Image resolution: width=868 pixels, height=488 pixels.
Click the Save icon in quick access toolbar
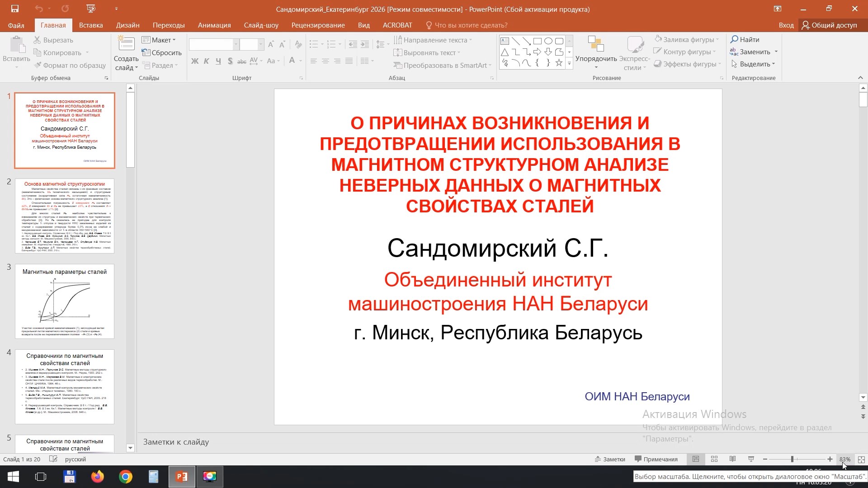pos(14,9)
